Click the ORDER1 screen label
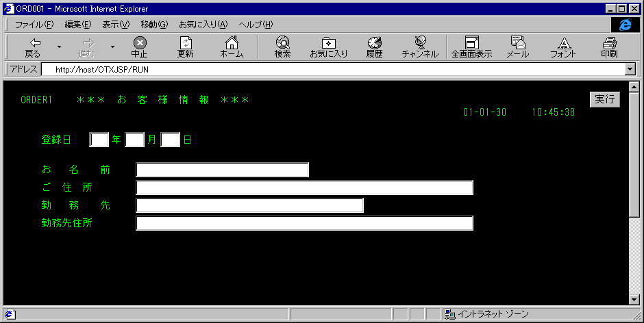This screenshot has width=644, height=323. pos(36,100)
